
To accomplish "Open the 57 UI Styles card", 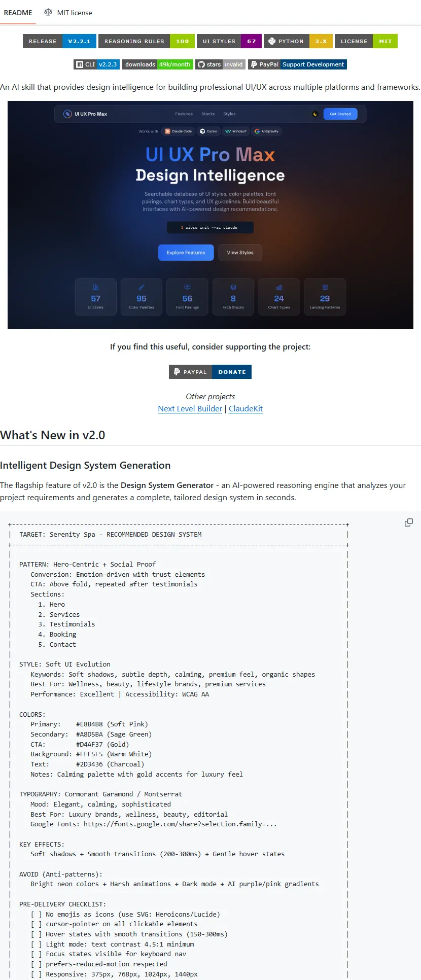I will [x=96, y=297].
